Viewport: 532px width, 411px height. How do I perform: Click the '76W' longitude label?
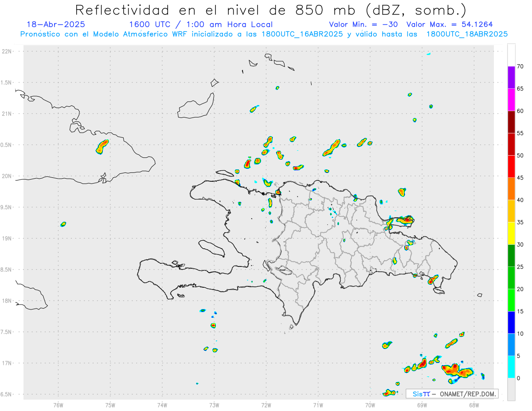click(x=58, y=404)
